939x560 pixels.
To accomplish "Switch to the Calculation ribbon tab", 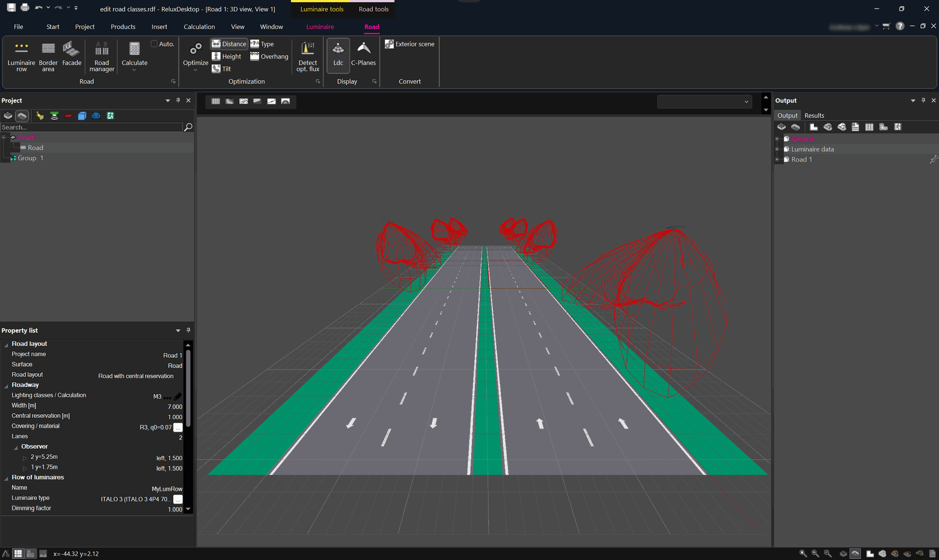I will point(199,27).
